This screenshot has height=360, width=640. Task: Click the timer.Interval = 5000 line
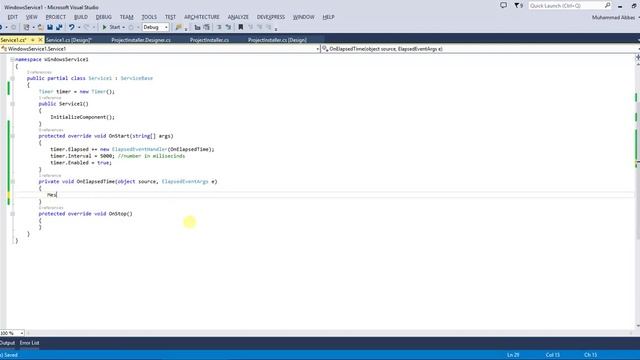click(118, 156)
